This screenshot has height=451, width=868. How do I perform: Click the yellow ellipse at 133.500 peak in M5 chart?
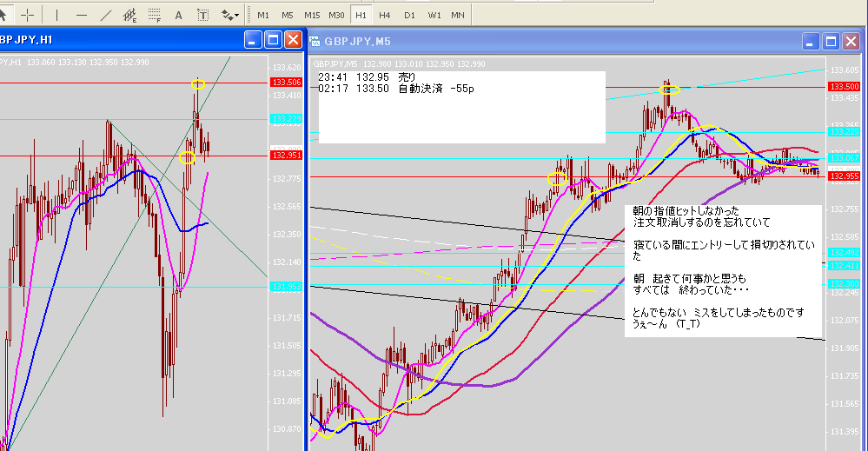(669, 90)
